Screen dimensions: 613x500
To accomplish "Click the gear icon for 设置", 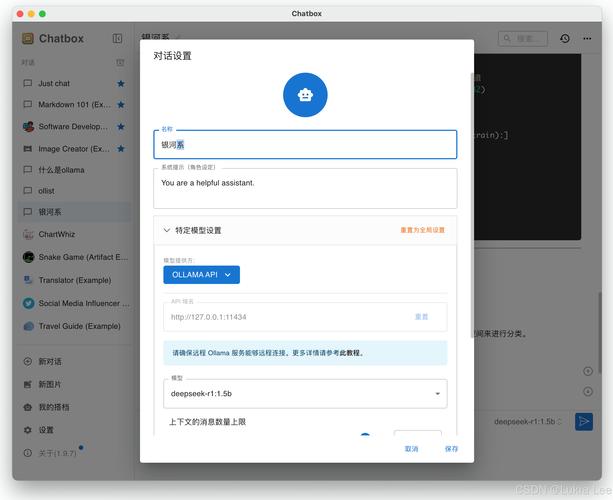I will pyautogui.click(x=28, y=430).
